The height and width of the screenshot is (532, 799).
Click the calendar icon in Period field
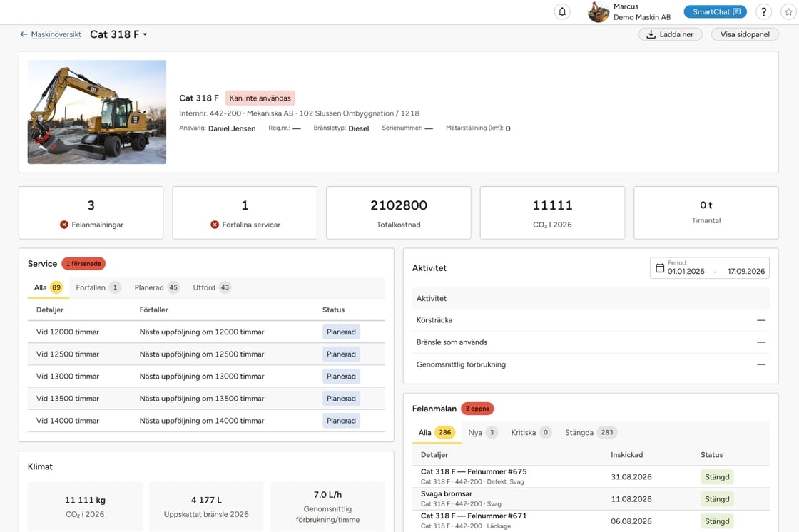tap(660, 268)
